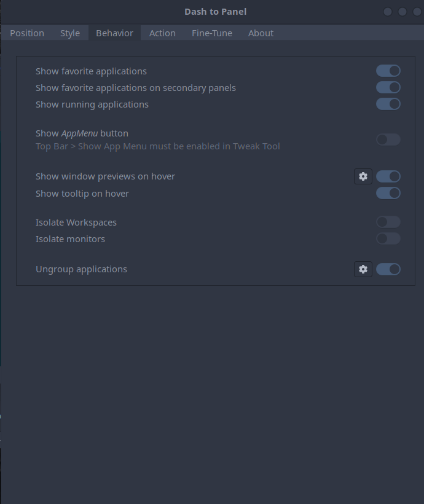Viewport: 424px width, 504px height.
Task: Open ungroup applications settings gear
Action: [x=363, y=269]
